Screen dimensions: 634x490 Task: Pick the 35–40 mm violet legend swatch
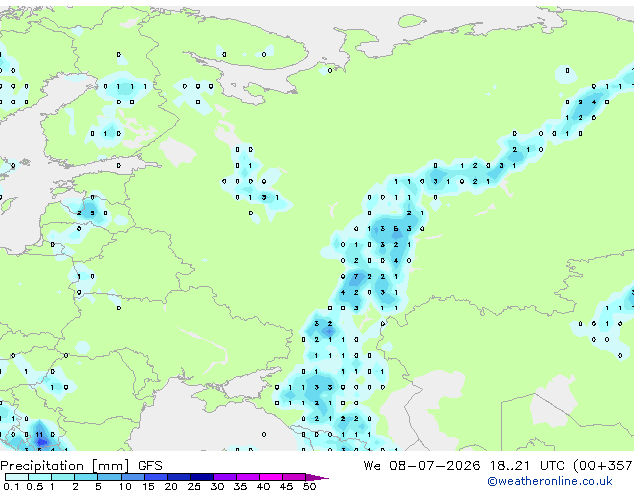coord(248,477)
